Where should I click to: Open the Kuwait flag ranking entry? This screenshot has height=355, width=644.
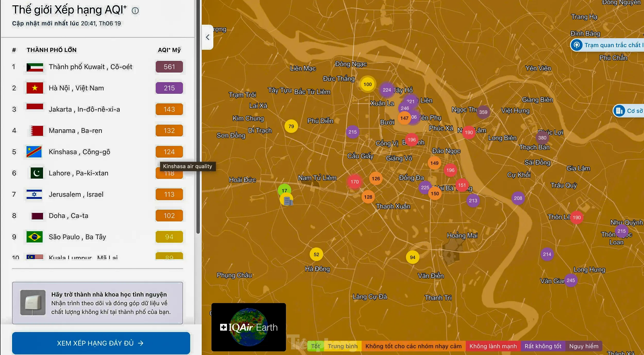pos(35,67)
